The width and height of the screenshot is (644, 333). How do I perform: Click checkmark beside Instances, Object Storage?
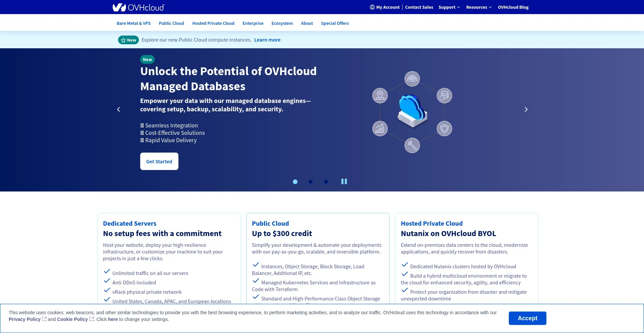[256, 265]
